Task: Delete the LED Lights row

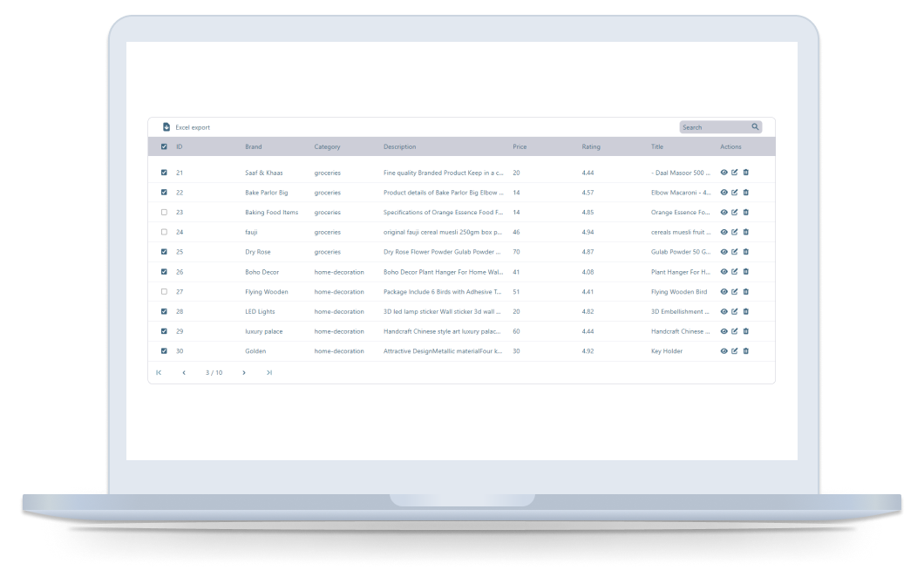Action: [x=746, y=311]
